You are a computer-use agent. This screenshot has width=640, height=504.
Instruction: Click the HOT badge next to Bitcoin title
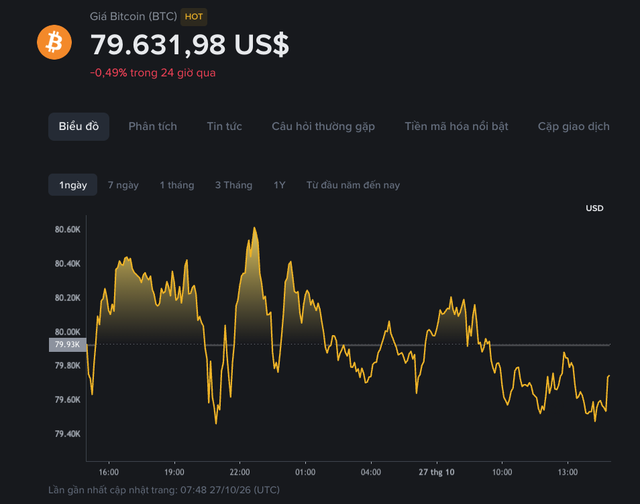(194, 17)
